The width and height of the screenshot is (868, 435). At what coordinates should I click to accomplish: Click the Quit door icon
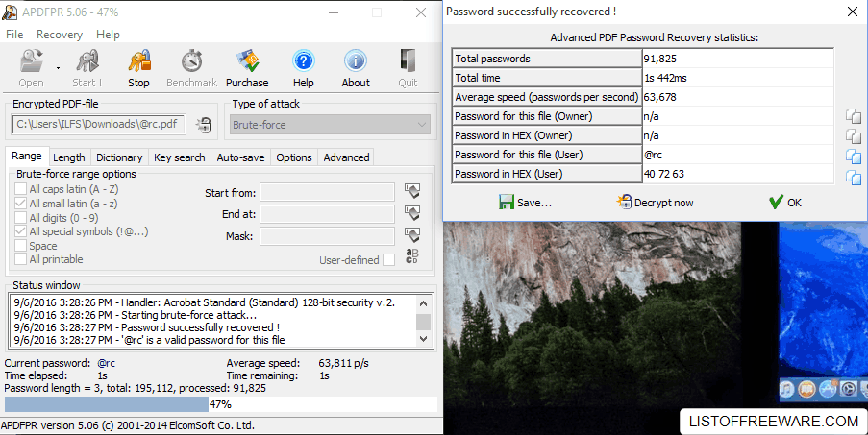coord(408,61)
